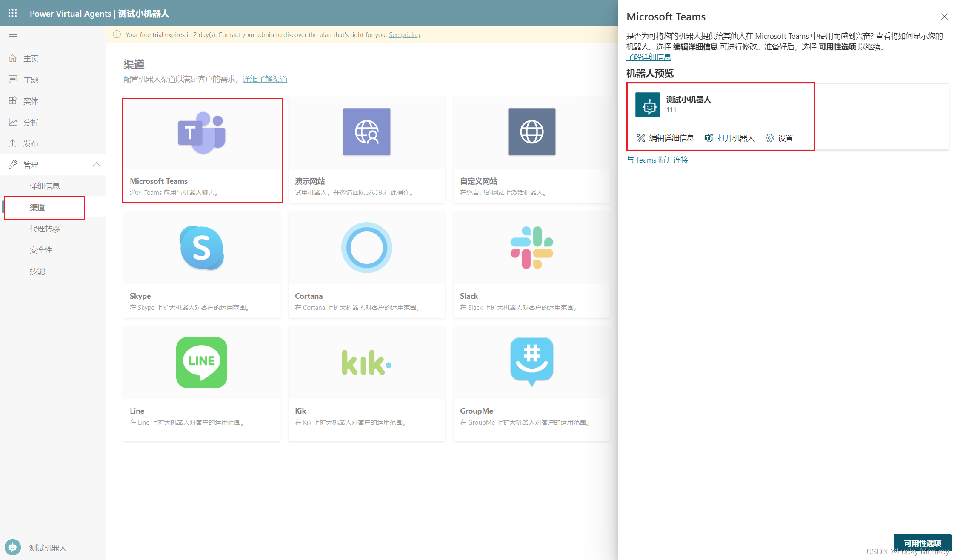Click the GroupMe logo icon
This screenshot has height=560, width=960.
point(532,362)
